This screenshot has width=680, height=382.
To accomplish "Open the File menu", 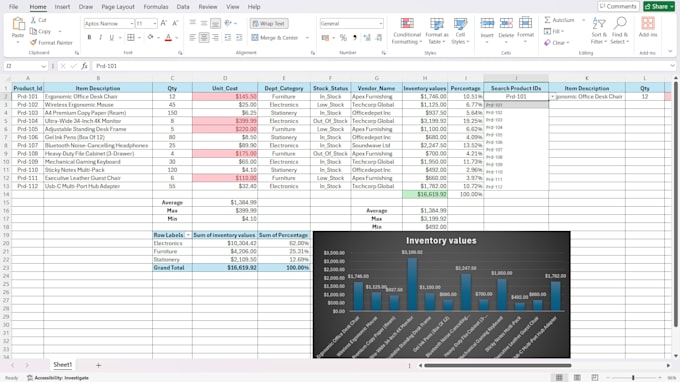I will pos(13,7).
